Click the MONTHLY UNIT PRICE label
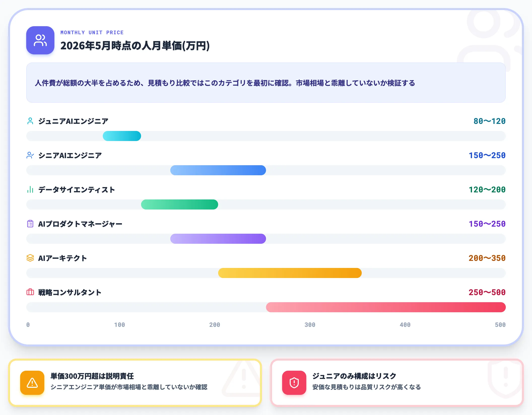Image resolution: width=532 pixels, height=415 pixels. (x=92, y=32)
